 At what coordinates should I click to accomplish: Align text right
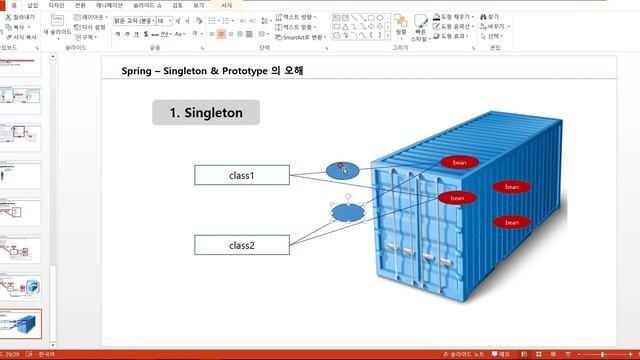pos(231,34)
